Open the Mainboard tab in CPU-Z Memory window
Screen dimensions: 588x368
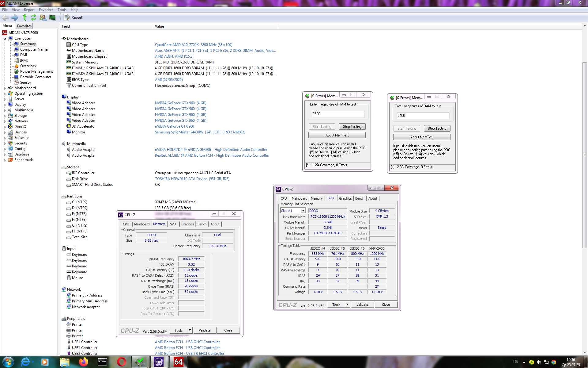point(142,224)
